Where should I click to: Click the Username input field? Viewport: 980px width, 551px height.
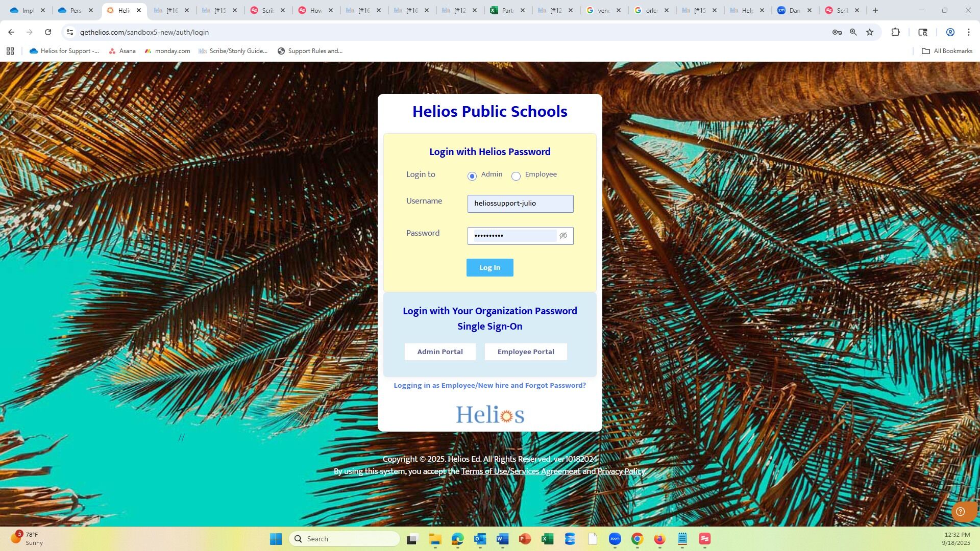(x=520, y=204)
